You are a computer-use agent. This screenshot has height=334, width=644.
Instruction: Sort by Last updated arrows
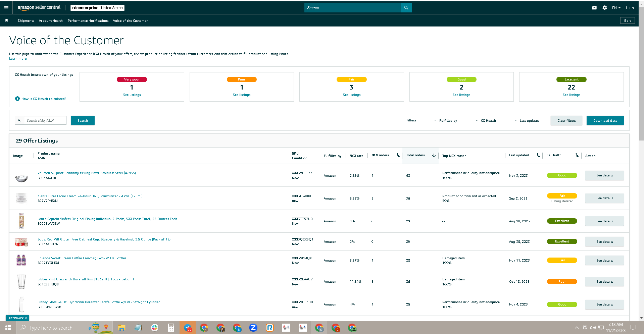[x=538, y=155]
